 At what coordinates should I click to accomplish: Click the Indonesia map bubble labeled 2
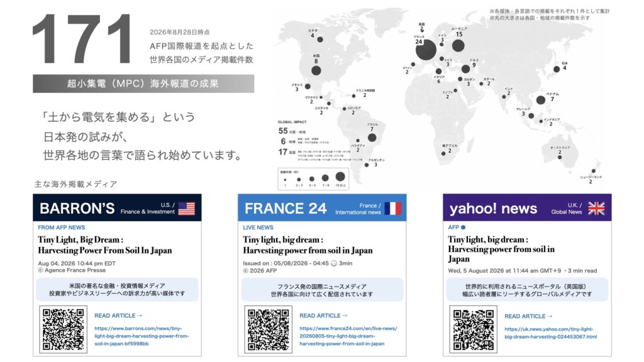541,121
